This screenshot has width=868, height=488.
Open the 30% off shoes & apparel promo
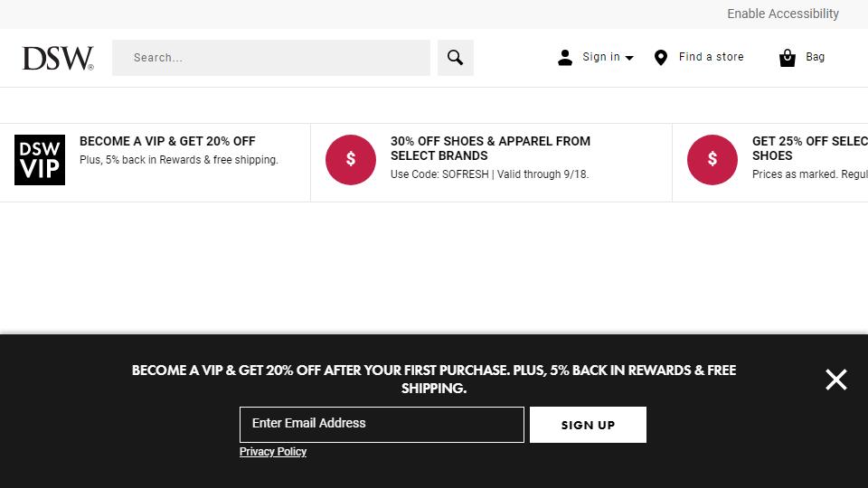490,148
